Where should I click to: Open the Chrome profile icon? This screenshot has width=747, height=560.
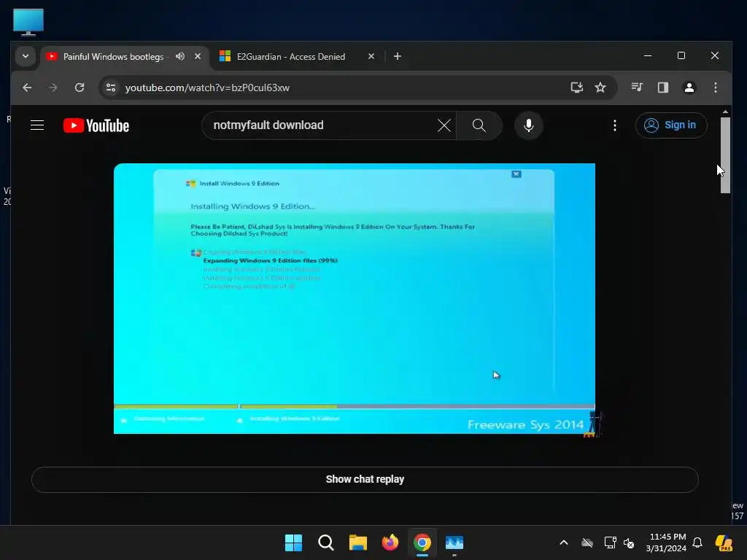pos(689,87)
